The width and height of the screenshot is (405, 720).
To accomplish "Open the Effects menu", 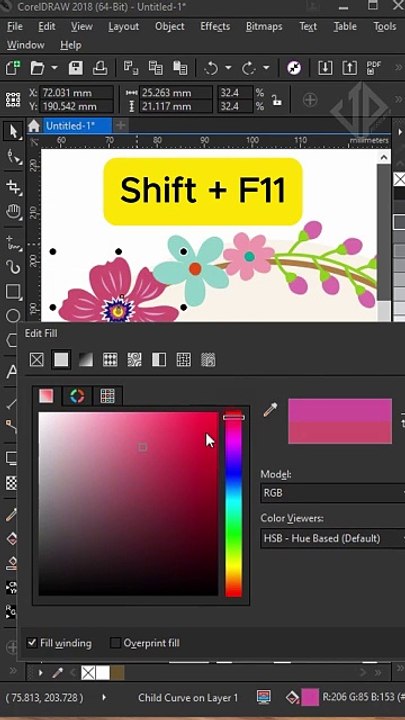I will (215, 27).
